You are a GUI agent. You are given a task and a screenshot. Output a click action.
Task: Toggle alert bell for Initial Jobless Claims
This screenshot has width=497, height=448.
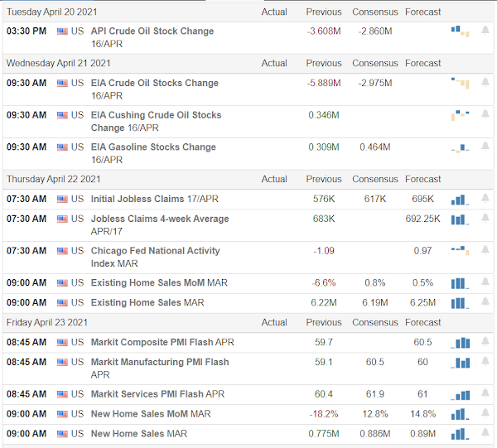click(485, 199)
